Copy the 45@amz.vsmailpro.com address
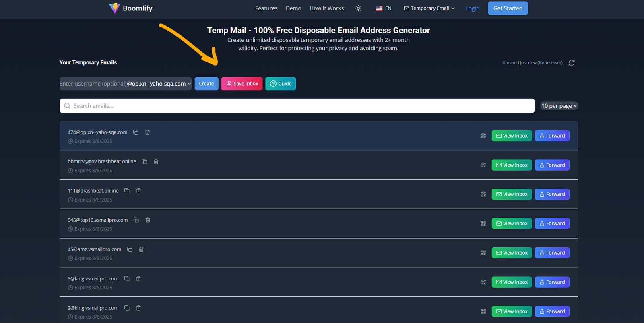The image size is (644, 323). pyautogui.click(x=130, y=249)
